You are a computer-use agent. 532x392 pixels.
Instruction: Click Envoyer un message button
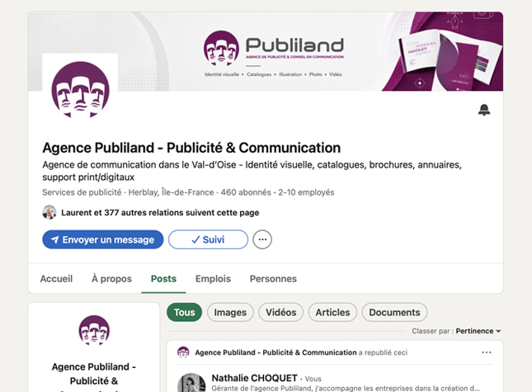[x=103, y=239]
